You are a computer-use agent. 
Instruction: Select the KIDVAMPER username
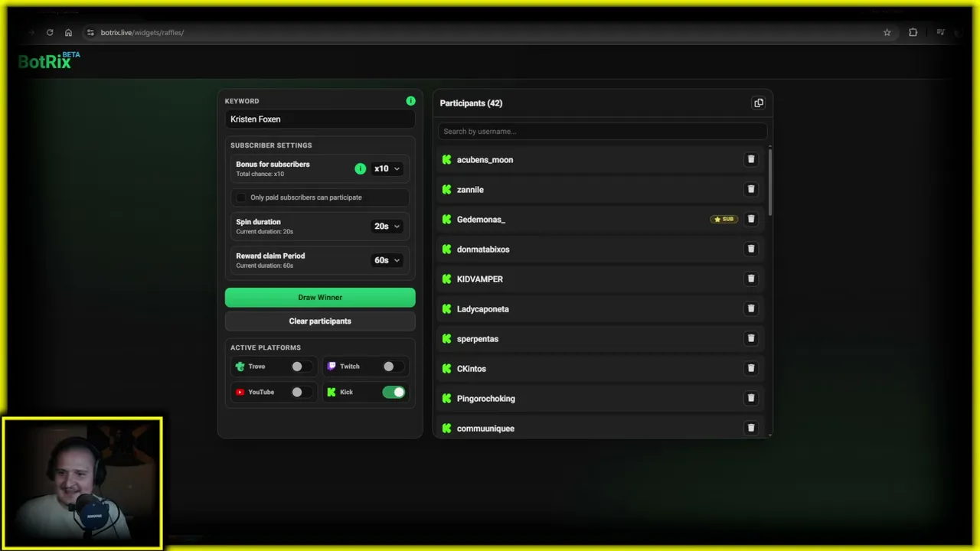(480, 279)
